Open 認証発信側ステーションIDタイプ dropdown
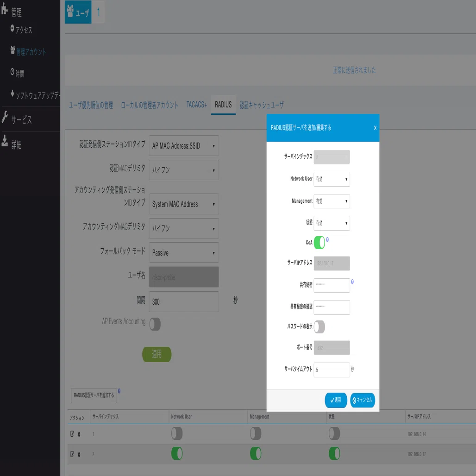The height and width of the screenshot is (476, 476). [184, 146]
